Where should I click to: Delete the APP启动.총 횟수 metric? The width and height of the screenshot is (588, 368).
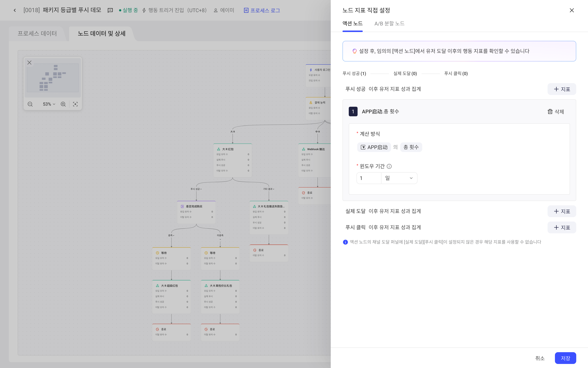pyautogui.click(x=555, y=112)
